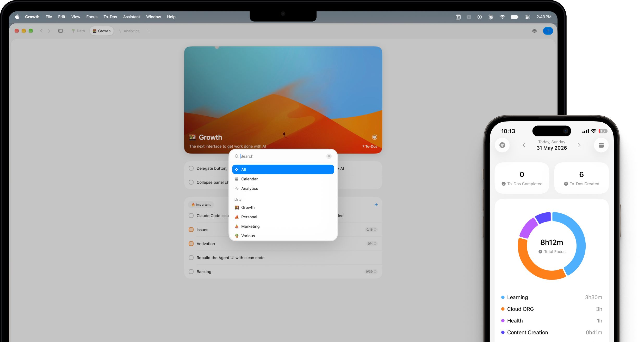This screenshot has width=644, height=342.
Task: Check off Delegate button to-do
Action: point(191,168)
